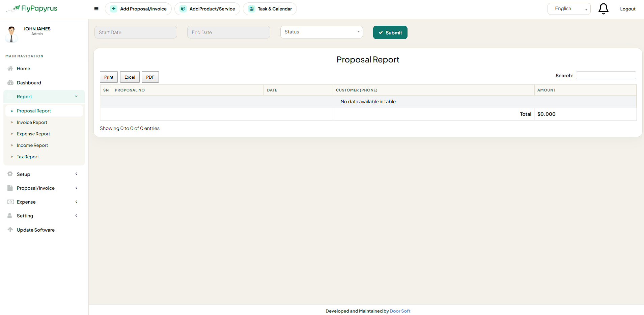Click John James profile avatar
Screen dimensions: 644x315
tap(11, 34)
